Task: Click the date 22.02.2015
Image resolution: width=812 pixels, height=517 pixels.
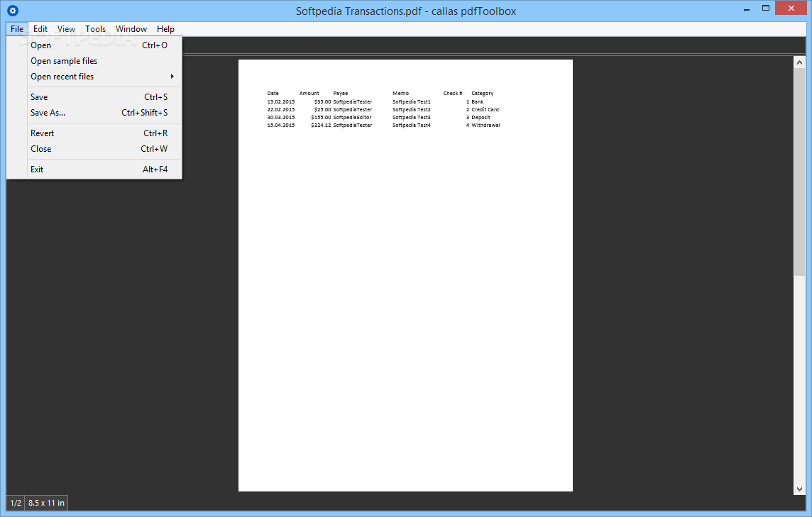Action: pos(280,110)
